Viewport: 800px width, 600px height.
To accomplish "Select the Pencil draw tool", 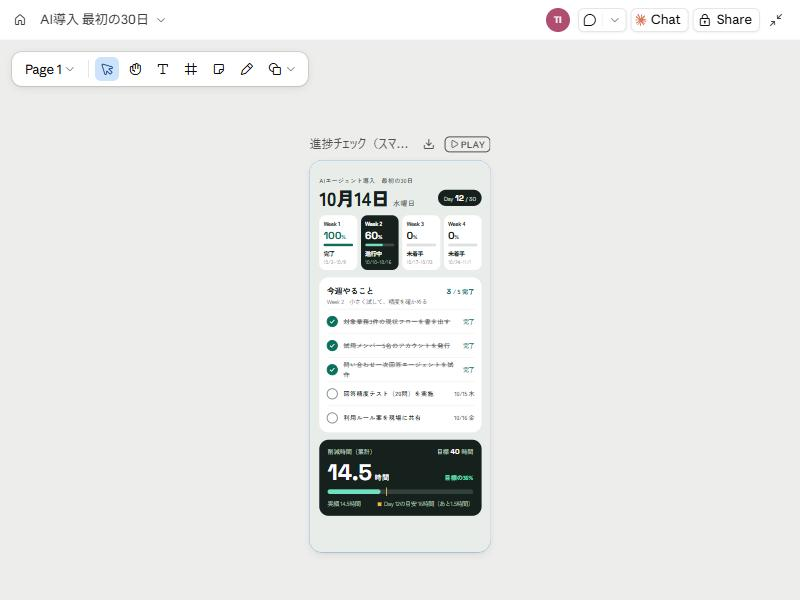I will 247,69.
